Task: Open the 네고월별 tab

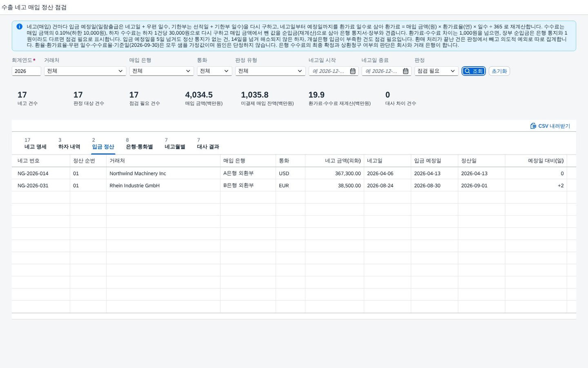Action: [175, 144]
